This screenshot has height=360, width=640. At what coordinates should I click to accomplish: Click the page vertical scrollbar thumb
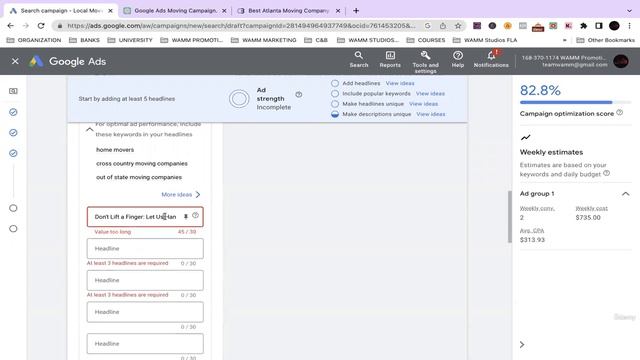pos(510,216)
